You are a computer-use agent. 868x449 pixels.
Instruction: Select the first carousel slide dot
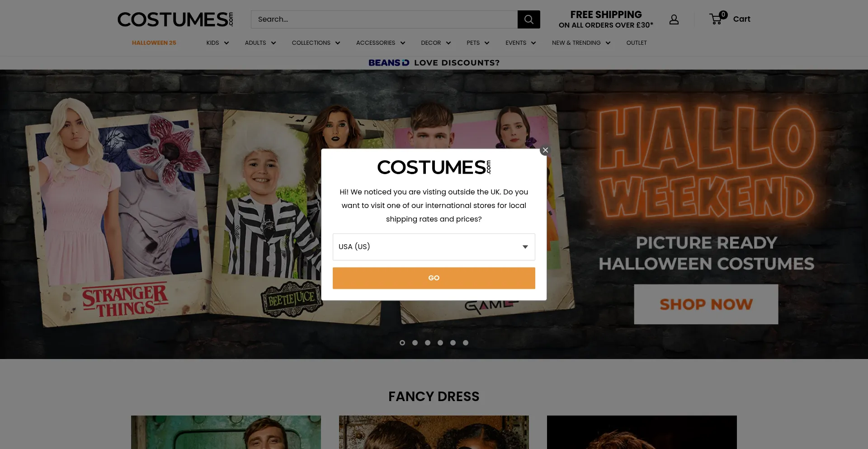tap(402, 343)
